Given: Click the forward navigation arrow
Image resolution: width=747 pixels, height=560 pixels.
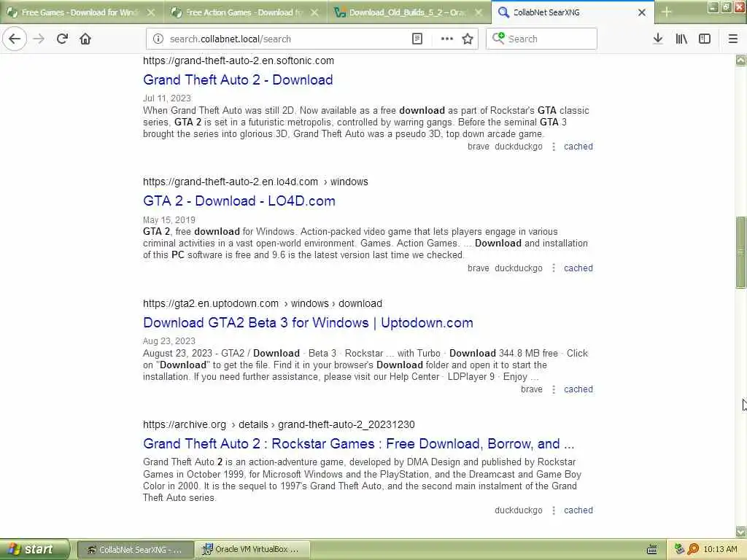Looking at the screenshot, I should [x=39, y=39].
